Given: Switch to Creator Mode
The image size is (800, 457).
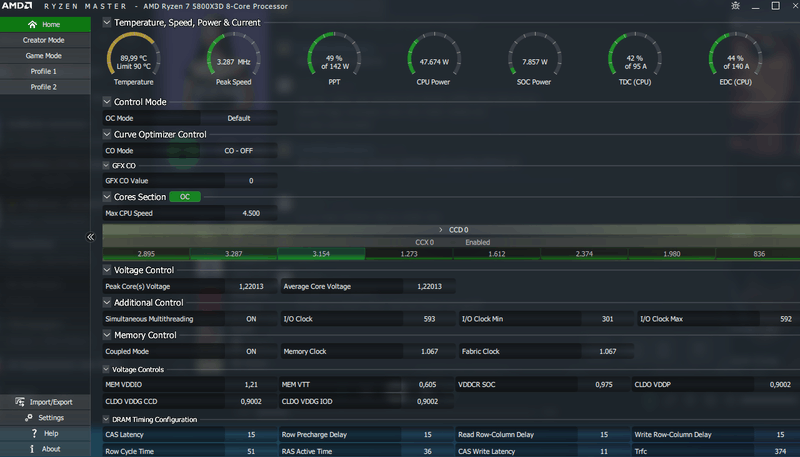Looking at the screenshot, I should coord(45,40).
